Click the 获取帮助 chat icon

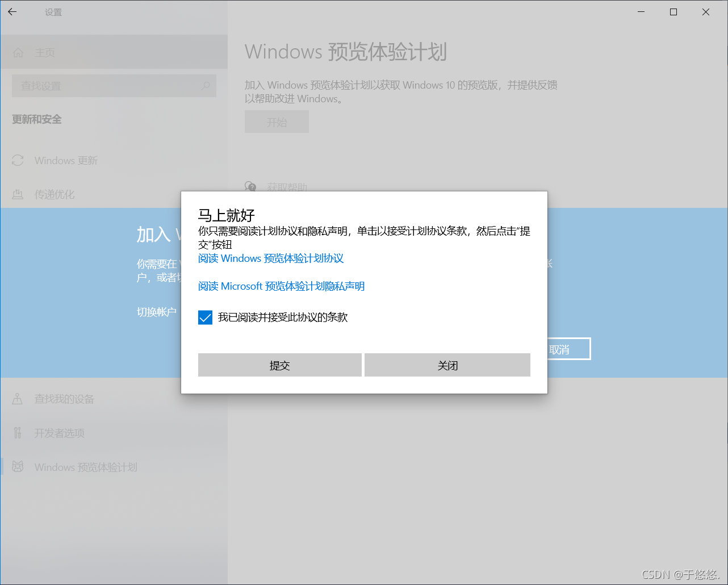(250, 186)
